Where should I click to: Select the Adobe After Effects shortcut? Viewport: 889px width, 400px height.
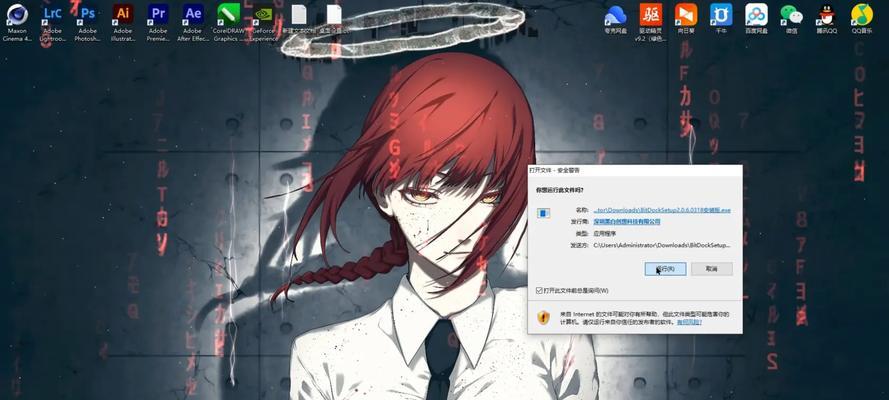pyautogui.click(x=193, y=22)
